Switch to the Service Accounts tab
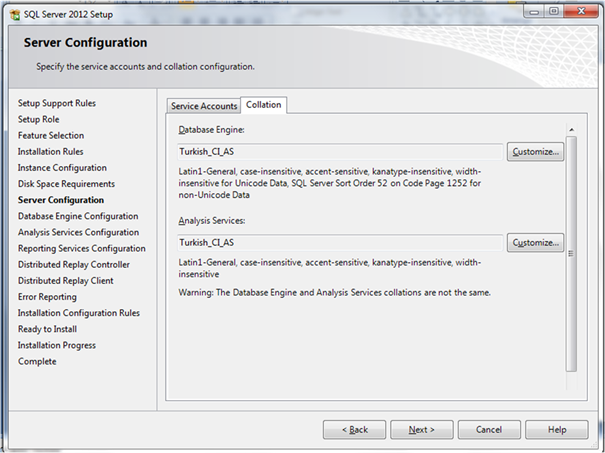Screen dimensions: 605x453 pos(204,106)
